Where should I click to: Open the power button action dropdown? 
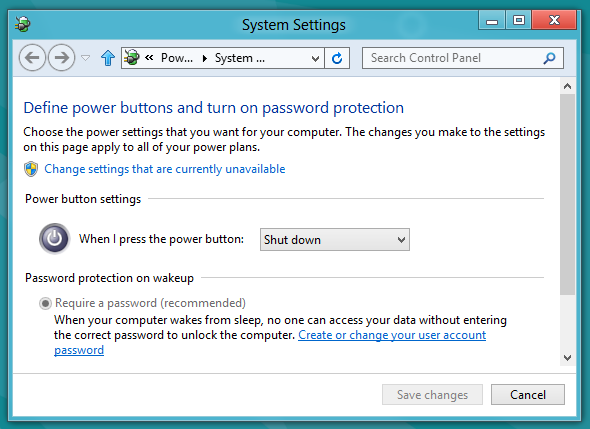click(x=335, y=239)
